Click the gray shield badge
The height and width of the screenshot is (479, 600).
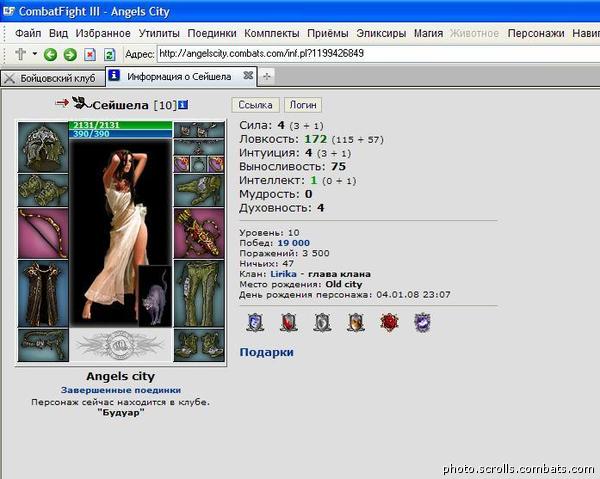[x=322, y=322]
